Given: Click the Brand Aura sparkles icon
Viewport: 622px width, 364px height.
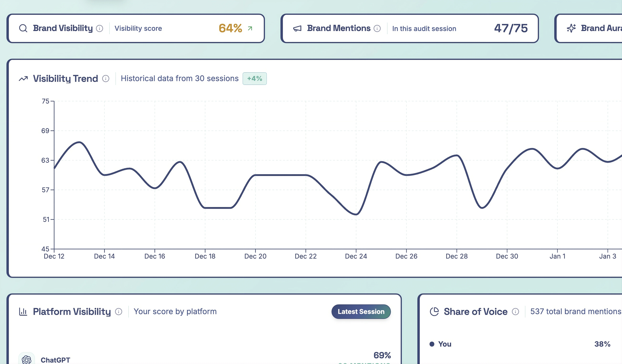Looking at the screenshot, I should click(572, 28).
